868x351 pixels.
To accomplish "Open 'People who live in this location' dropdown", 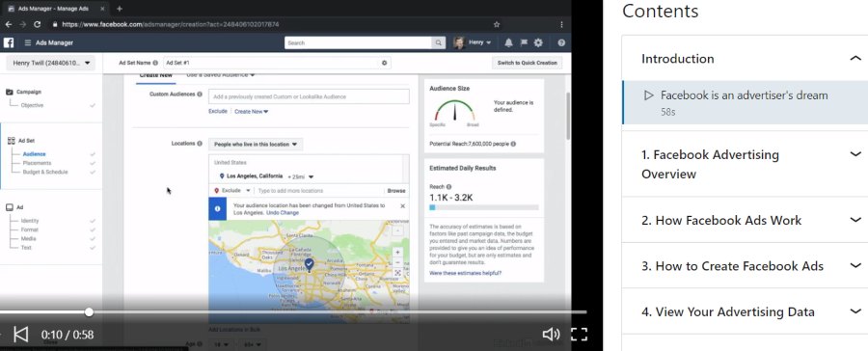I will pos(256,144).
